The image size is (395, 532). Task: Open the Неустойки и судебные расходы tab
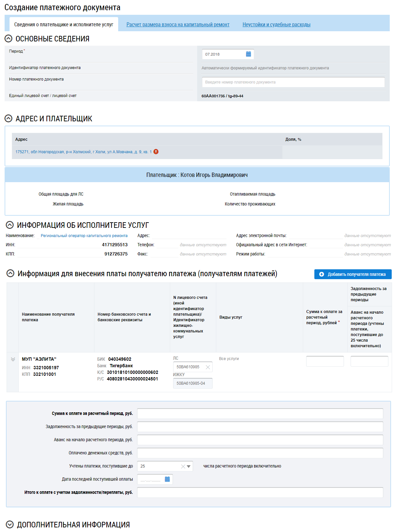tap(276, 25)
